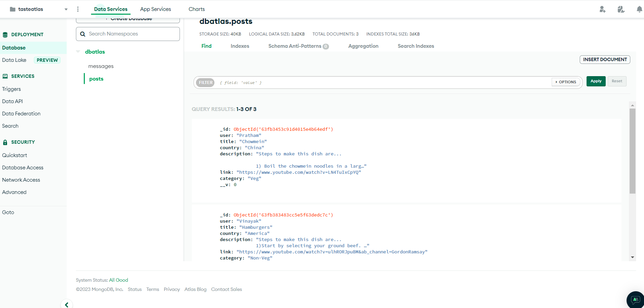Screen dimensions: 644x308
Task: Click the System Status All Good link
Action: 118,280
